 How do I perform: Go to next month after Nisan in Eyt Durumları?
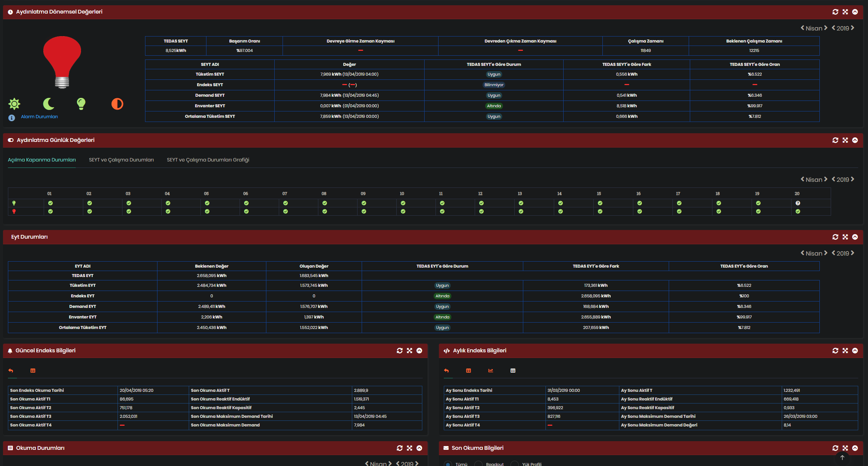tap(826, 253)
